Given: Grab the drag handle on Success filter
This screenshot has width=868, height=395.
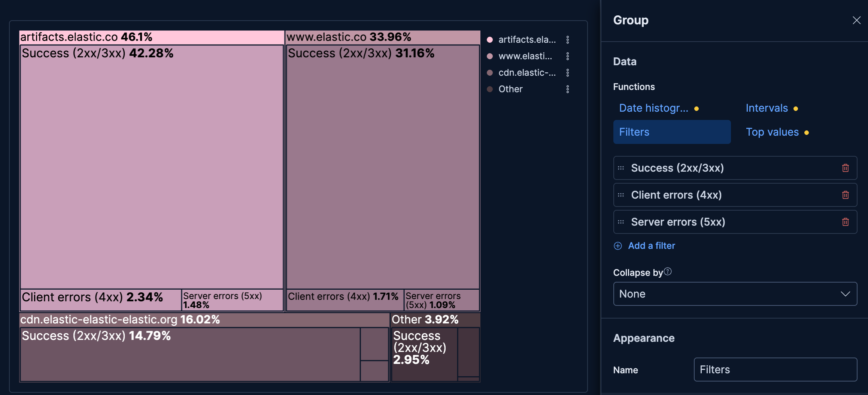Looking at the screenshot, I should (x=620, y=168).
